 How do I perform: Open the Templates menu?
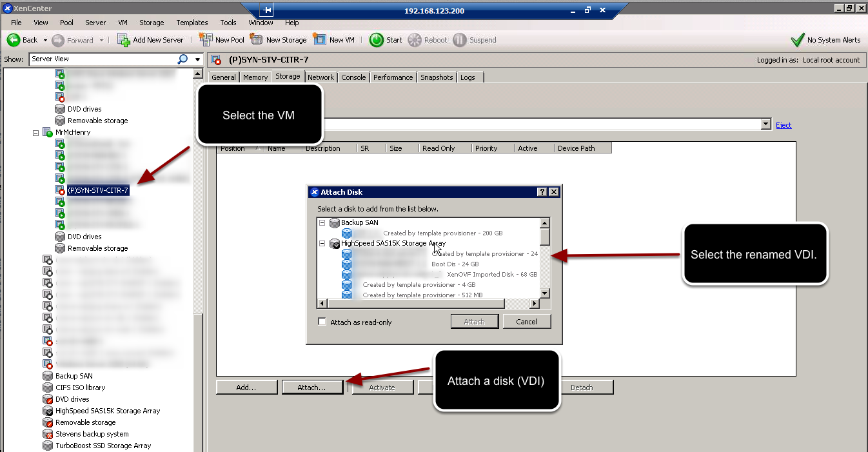[192, 23]
